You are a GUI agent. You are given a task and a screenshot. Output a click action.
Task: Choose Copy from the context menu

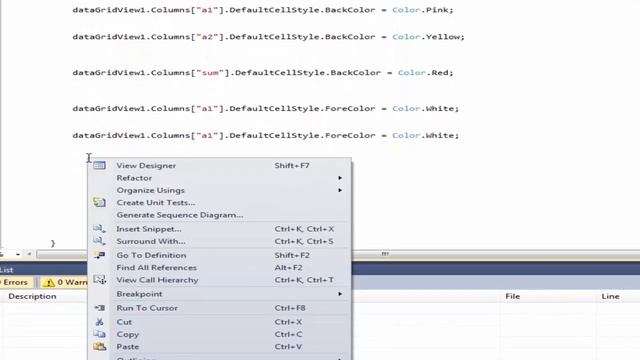coord(219,334)
